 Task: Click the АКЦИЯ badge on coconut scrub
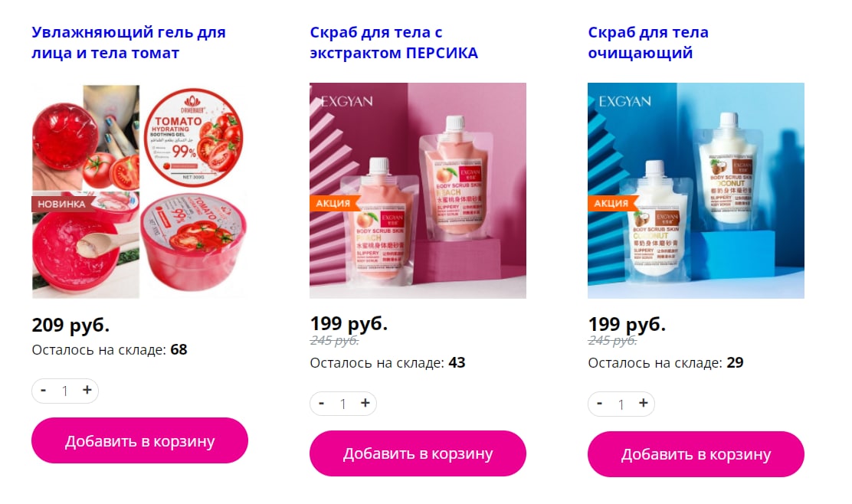coord(612,203)
